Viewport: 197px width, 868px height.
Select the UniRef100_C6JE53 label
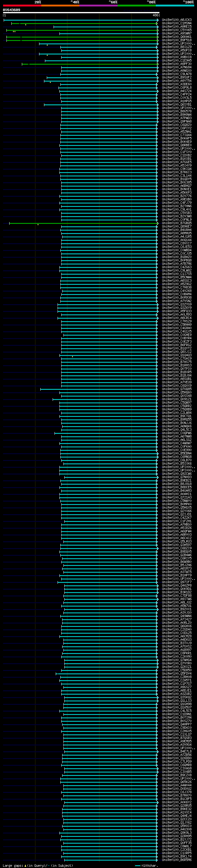point(177,247)
